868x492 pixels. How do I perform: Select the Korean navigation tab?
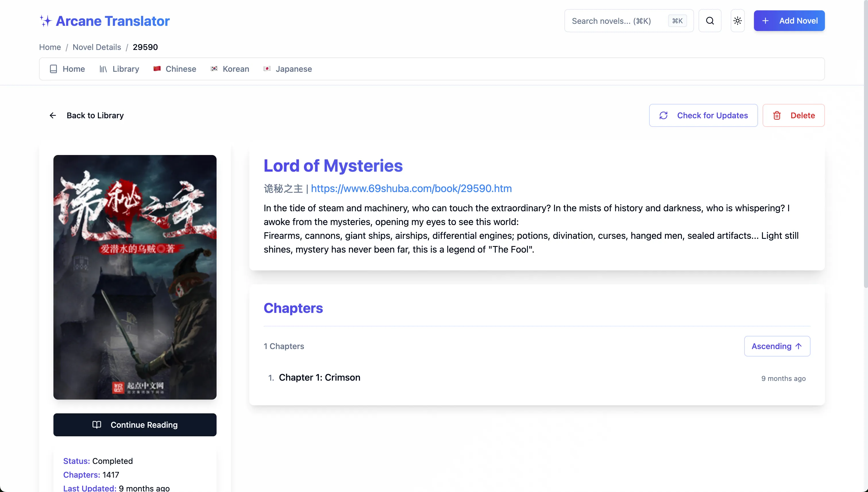[229, 69]
